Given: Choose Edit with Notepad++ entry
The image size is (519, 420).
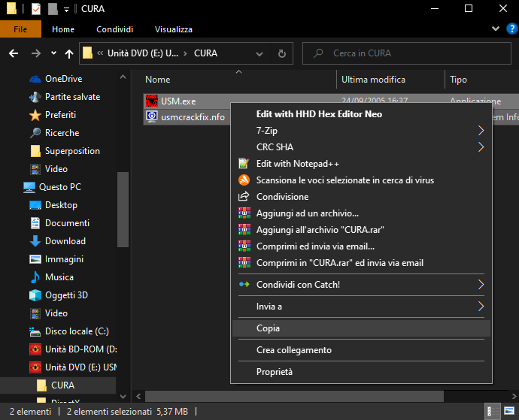Looking at the screenshot, I should (362, 163).
